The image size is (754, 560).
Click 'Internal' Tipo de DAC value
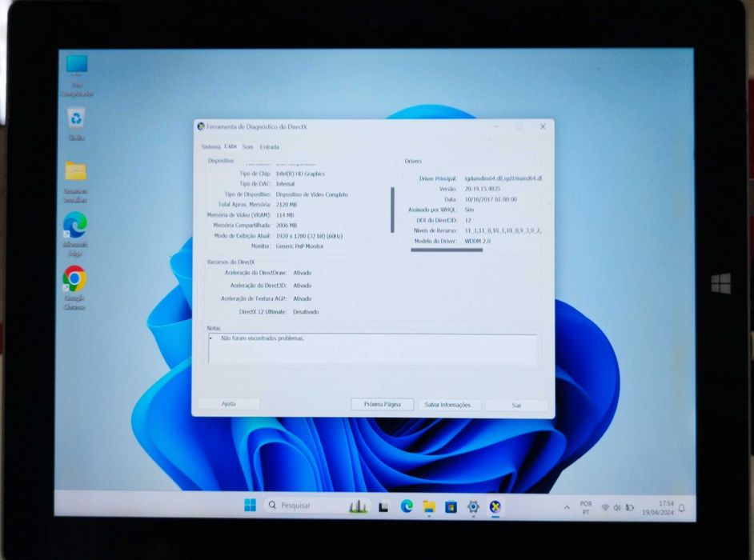(285, 184)
